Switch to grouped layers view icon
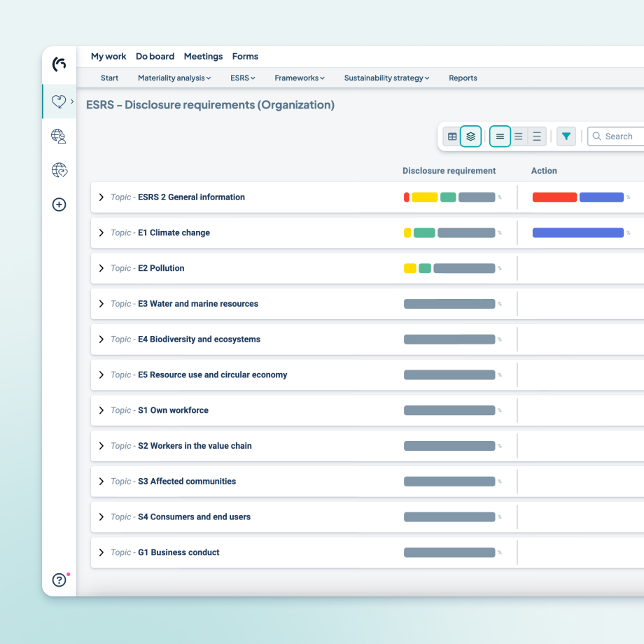The height and width of the screenshot is (644, 644). point(470,136)
